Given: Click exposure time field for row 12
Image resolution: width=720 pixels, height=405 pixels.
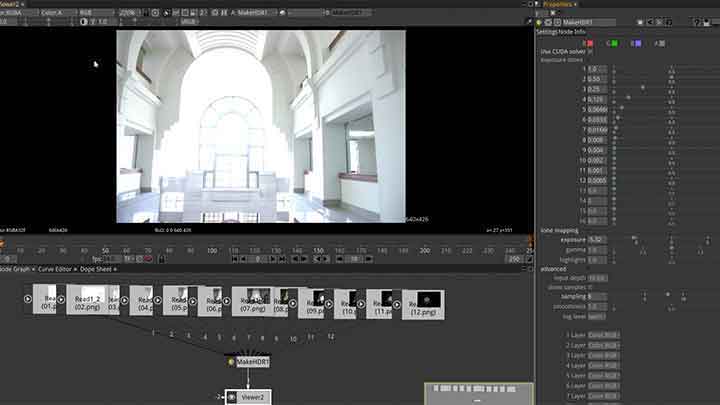Looking at the screenshot, I should [597, 180].
